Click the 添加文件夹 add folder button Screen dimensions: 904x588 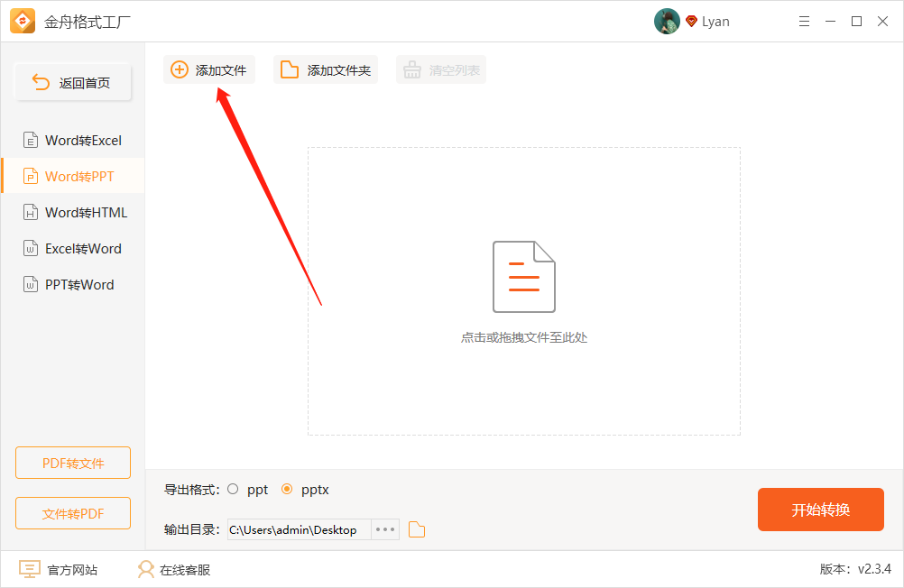click(x=325, y=69)
